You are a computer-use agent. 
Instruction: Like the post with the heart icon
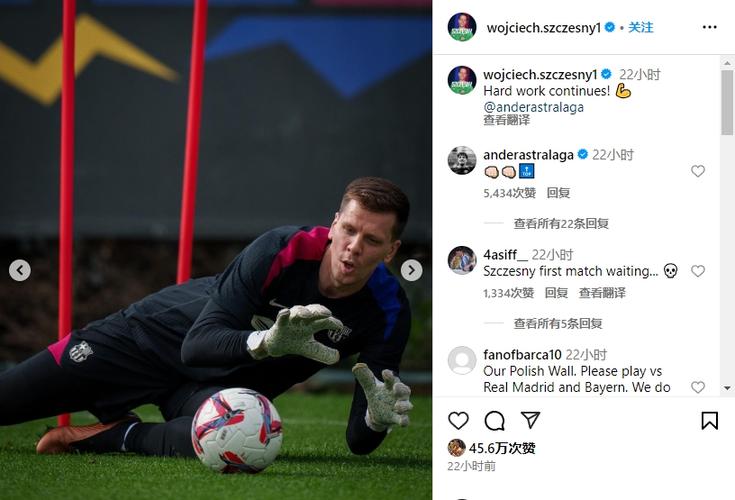coord(458,420)
